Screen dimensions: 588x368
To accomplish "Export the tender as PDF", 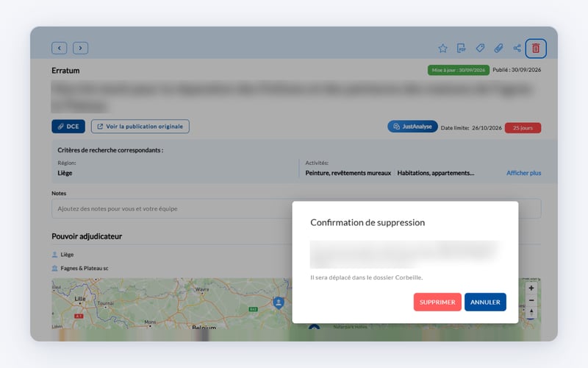I will click(x=462, y=48).
